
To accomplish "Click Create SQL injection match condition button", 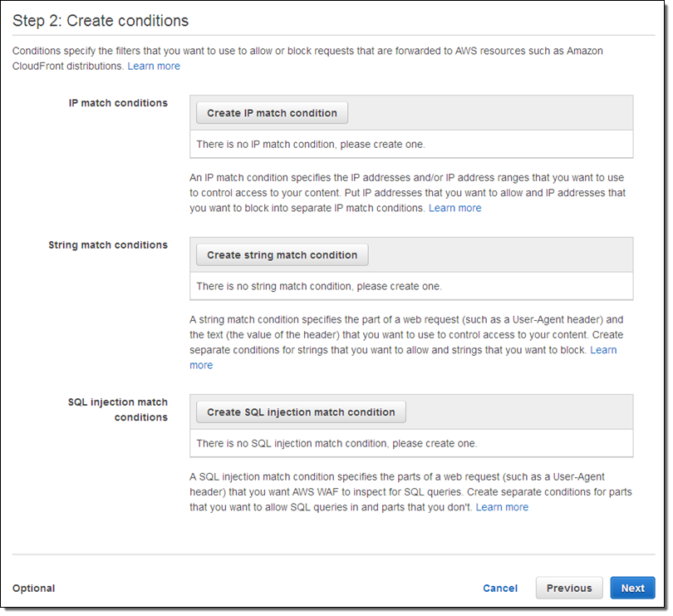I will [x=301, y=412].
